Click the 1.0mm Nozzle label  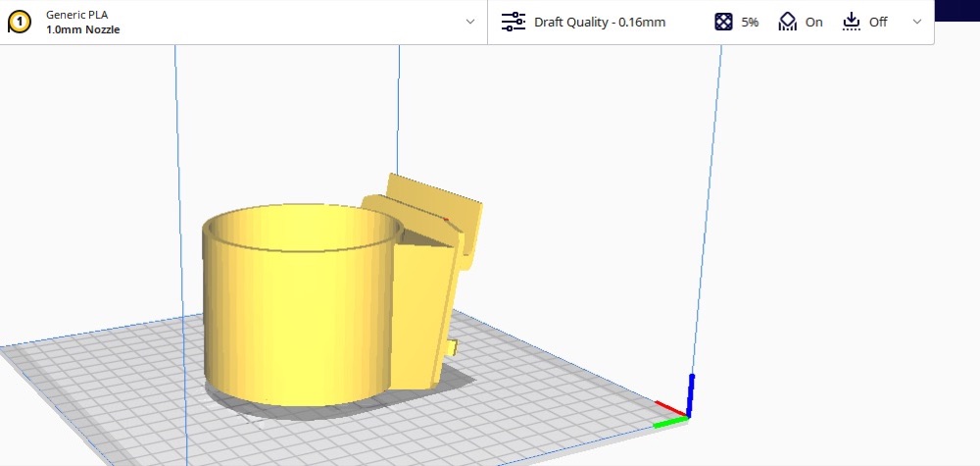click(82, 29)
